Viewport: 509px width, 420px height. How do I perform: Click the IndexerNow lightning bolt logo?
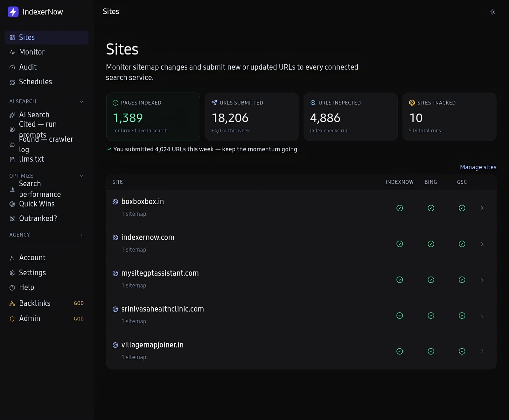[x=13, y=12]
